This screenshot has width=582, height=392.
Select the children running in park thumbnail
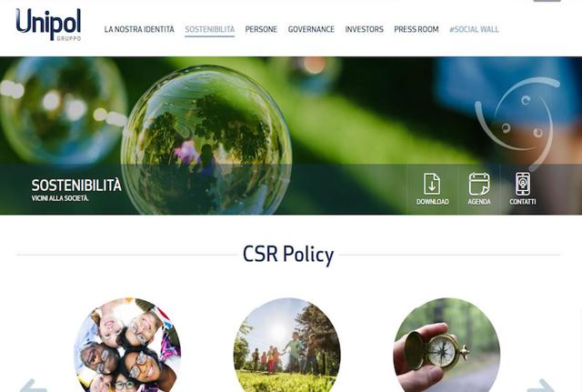[287, 345]
